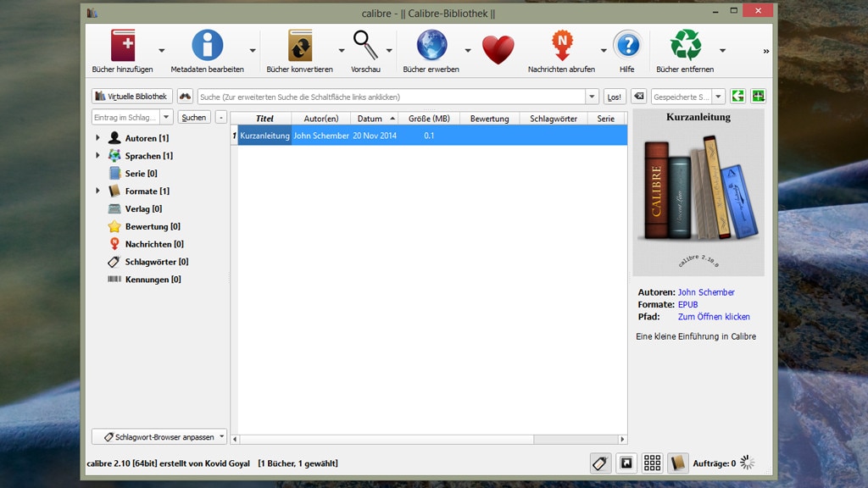
Task: Open the EPUB format link
Action: tap(687, 304)
